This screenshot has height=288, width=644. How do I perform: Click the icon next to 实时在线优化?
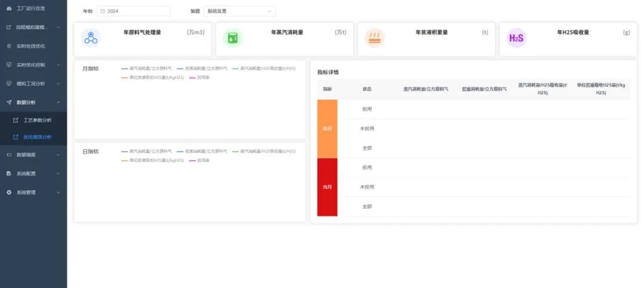(x=9, y=46)
